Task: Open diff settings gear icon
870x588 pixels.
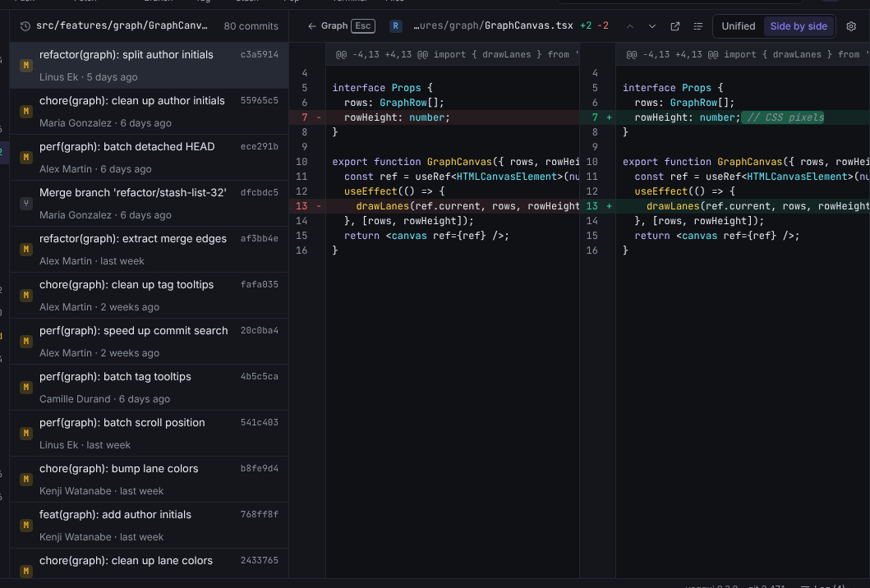Action: pyautogui.click(x=851, y=26)
